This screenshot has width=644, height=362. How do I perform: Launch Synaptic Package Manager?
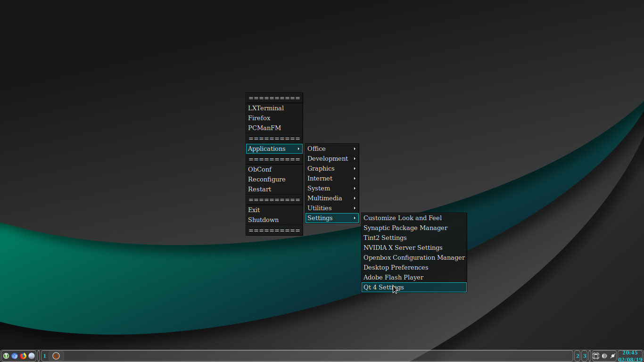(x=405, y=228)
